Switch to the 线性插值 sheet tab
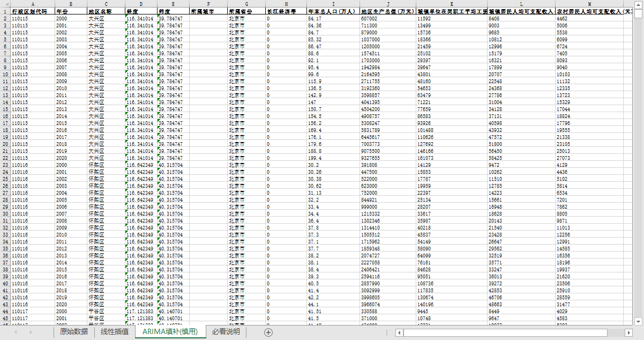Screen dimensions: 644x340 (115, 332)
